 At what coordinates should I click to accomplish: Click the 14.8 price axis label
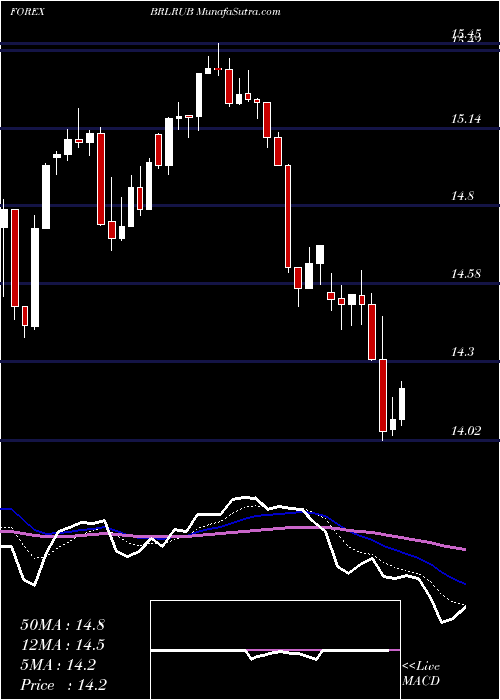pos(464,196)
